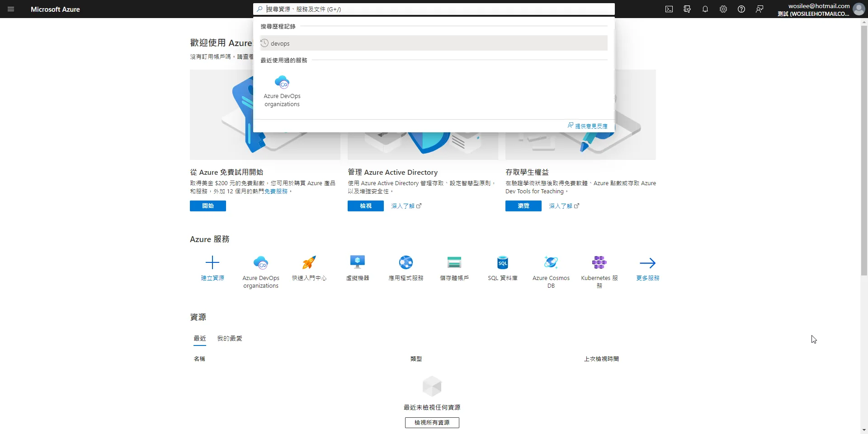Open the portal hamburger menu
868x434 pixels.
[x=11, y=9]
